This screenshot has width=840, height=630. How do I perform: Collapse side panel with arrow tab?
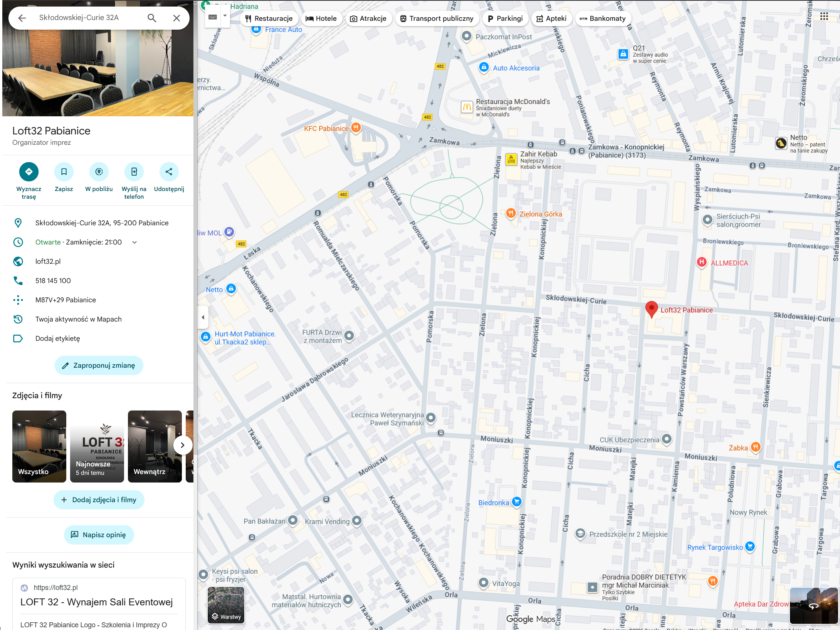tap(203, 317)
